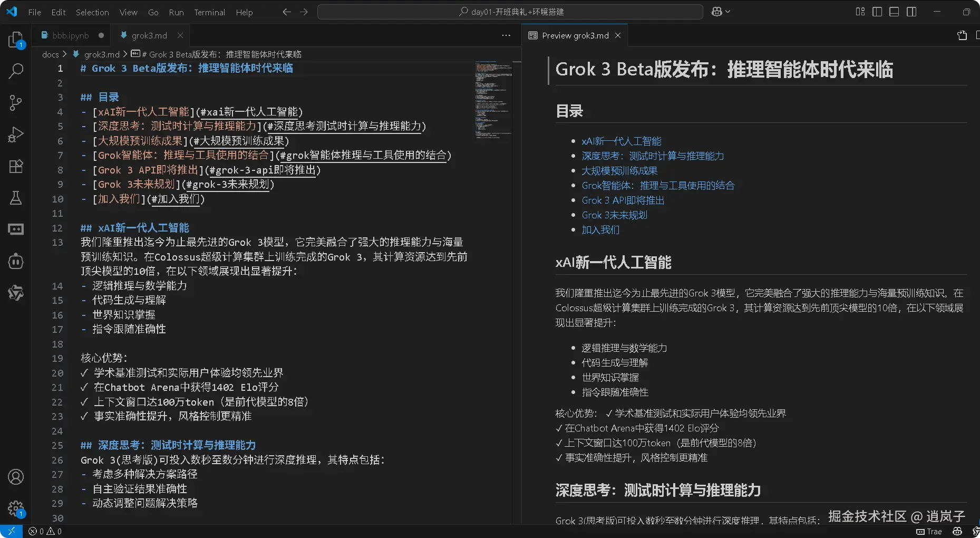The height and width of the screenshot is (538, 980).
Task: Follow the Grok 3未来规划 preview link
Action: pos(615,215)
